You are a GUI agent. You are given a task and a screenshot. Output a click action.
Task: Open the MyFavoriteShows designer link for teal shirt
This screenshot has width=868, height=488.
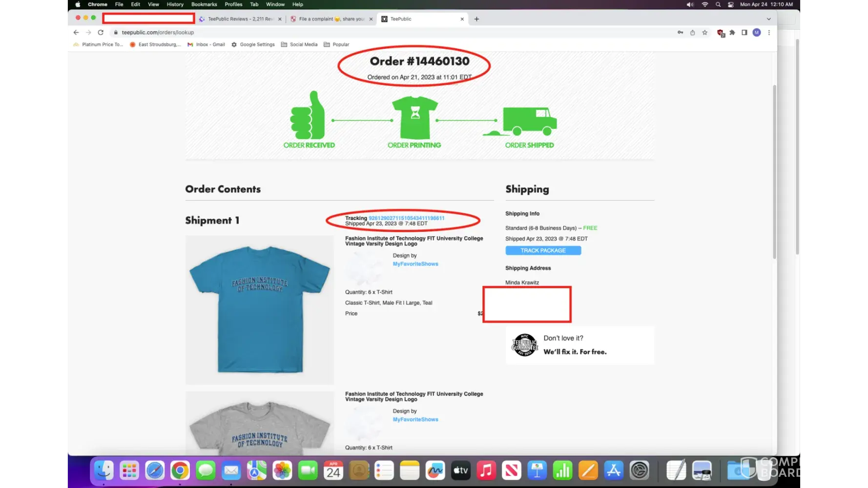coord(415,264)
